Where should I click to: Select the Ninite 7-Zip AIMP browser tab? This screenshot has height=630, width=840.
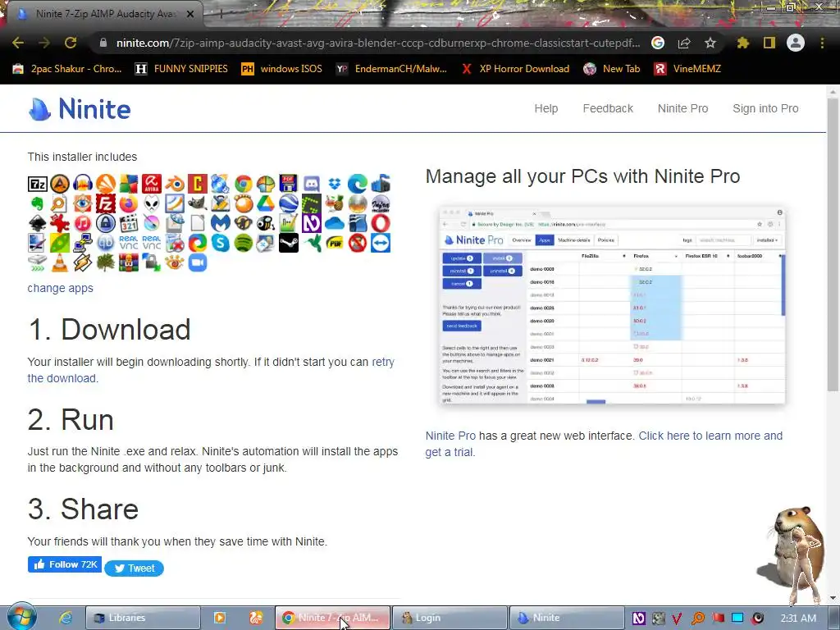point(104,14)
